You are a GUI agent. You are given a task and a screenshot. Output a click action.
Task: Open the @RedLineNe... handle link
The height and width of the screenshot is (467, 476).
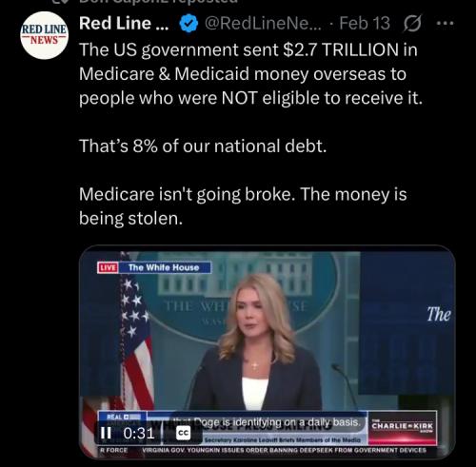263,24
